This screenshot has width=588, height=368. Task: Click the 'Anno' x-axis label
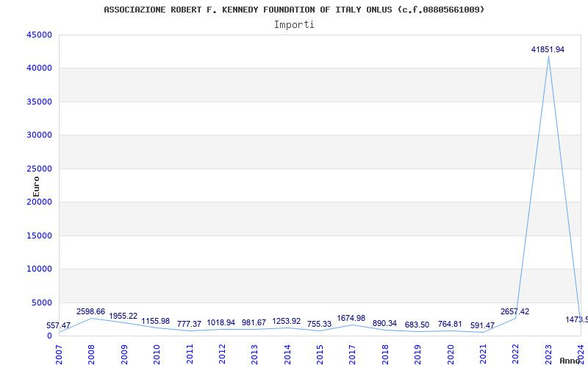click(570, 361)
